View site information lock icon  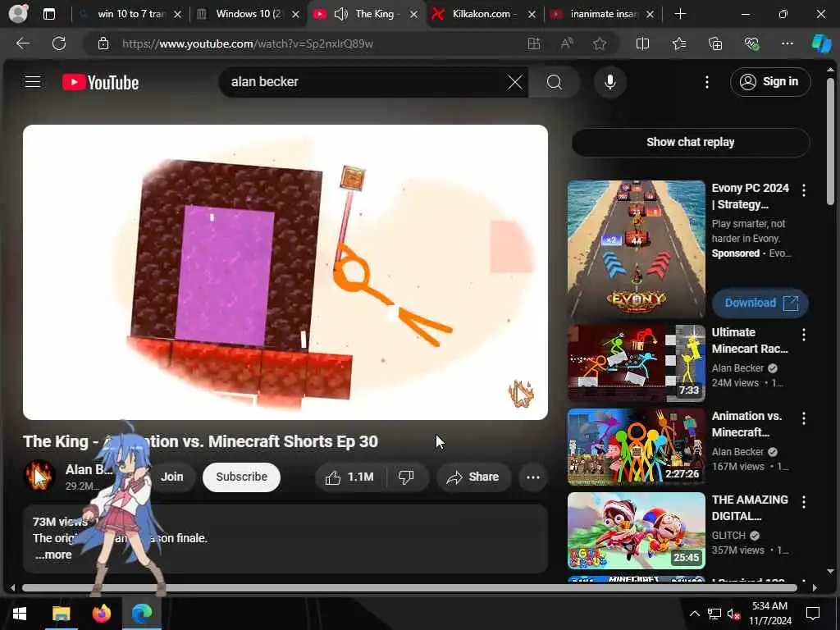(103, 44)
